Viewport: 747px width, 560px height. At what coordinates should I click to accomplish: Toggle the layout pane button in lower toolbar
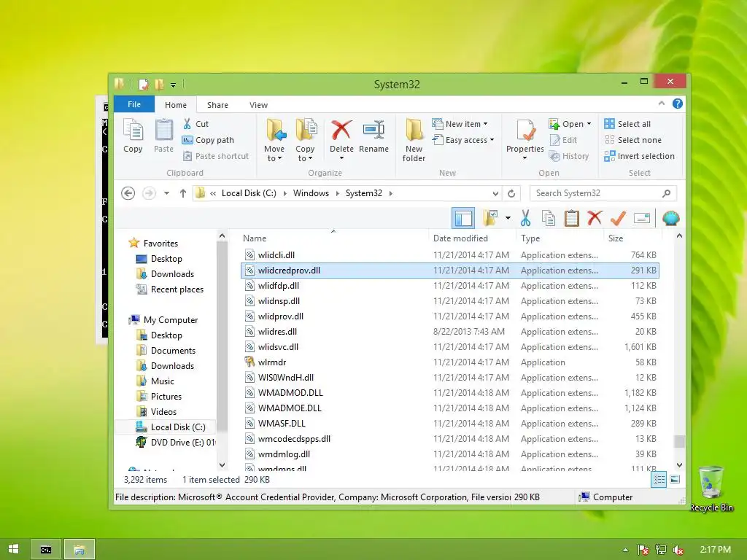(463, 219)
